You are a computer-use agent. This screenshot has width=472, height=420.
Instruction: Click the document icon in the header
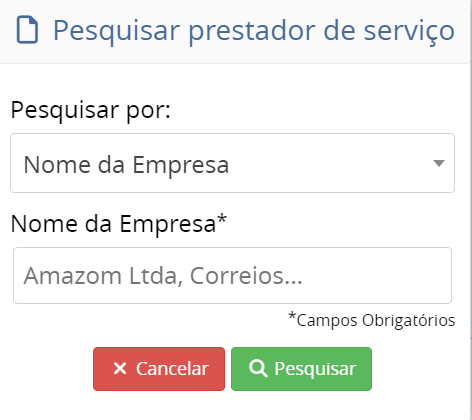[27, 30]
